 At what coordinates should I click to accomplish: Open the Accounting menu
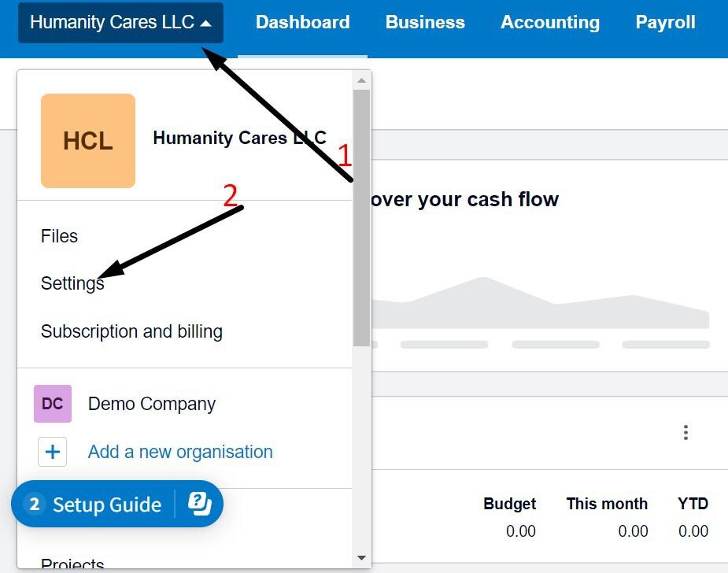[x=550, y=22]
